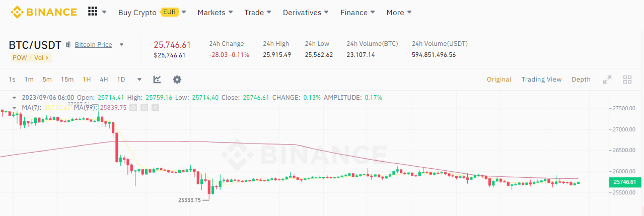Click the MA(99) value 25839.75

(113, 107)
